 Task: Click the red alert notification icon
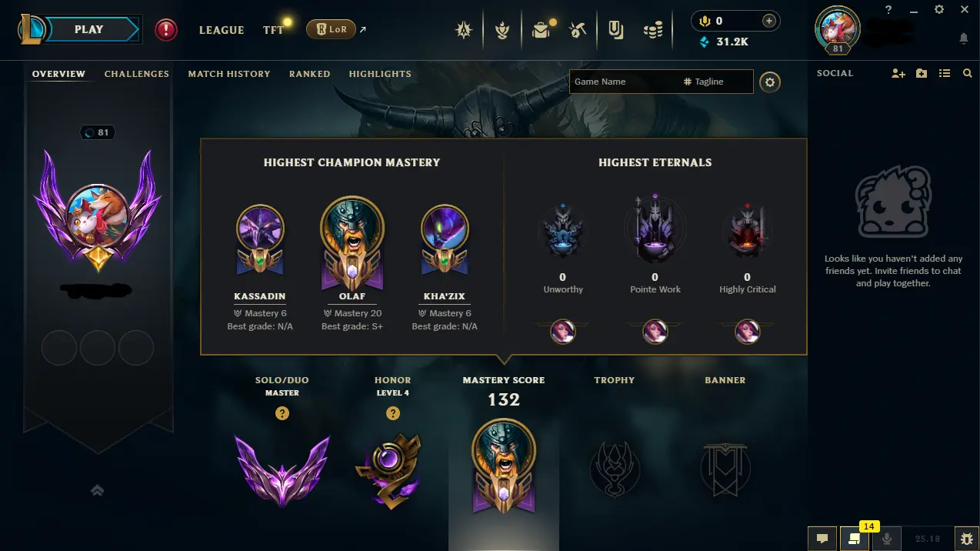[166, 30]
